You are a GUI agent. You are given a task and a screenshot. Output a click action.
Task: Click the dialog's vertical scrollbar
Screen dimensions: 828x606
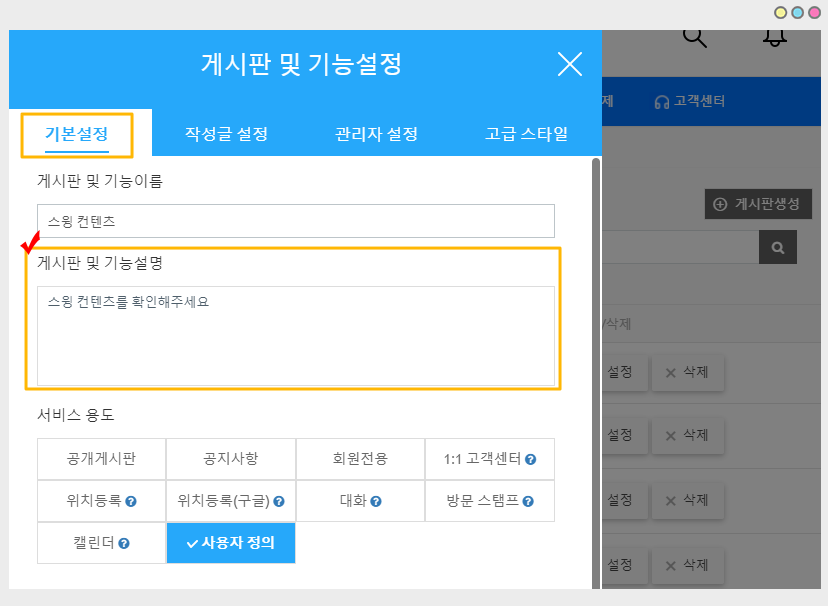point(596,370)
